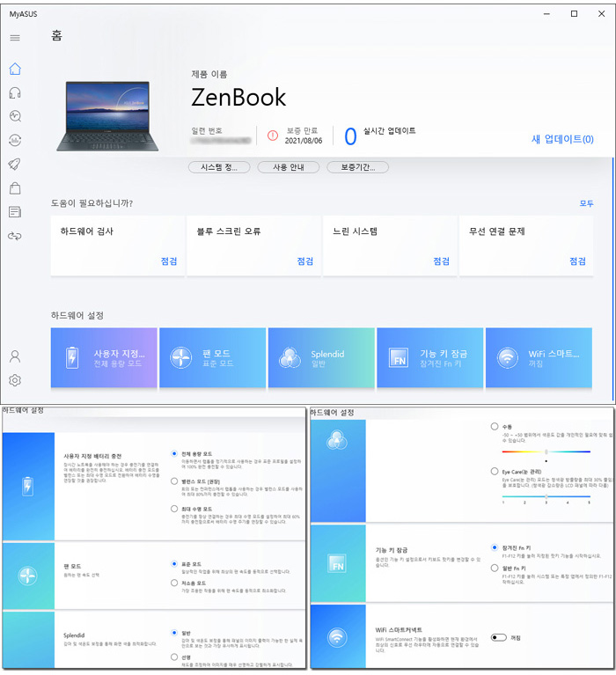Click the 사용 안내 button
This screenshot has height=675, width=616.
289,167
